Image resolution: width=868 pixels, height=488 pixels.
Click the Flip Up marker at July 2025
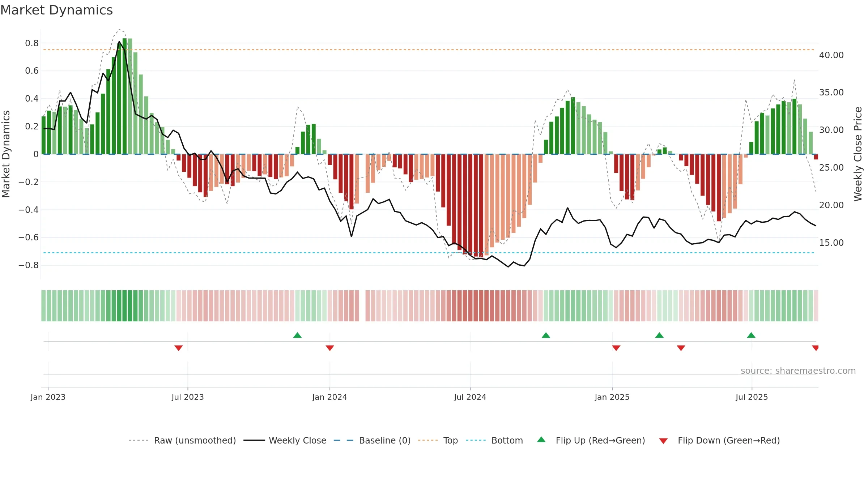(x=751, y=335)
